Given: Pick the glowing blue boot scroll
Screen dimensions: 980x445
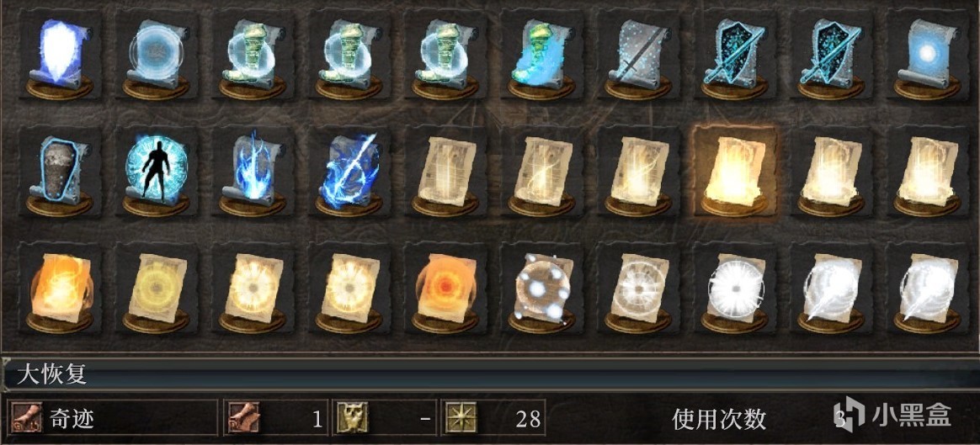Looking at the screenshot, I should point(541,55).
